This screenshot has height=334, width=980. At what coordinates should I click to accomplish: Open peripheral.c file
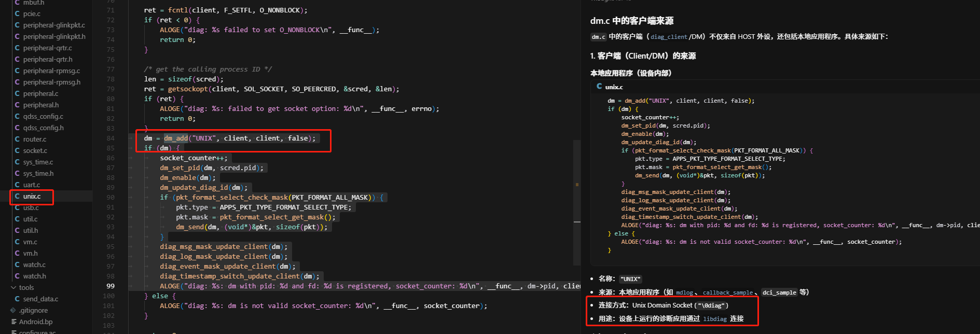click(x=40, y=93)
